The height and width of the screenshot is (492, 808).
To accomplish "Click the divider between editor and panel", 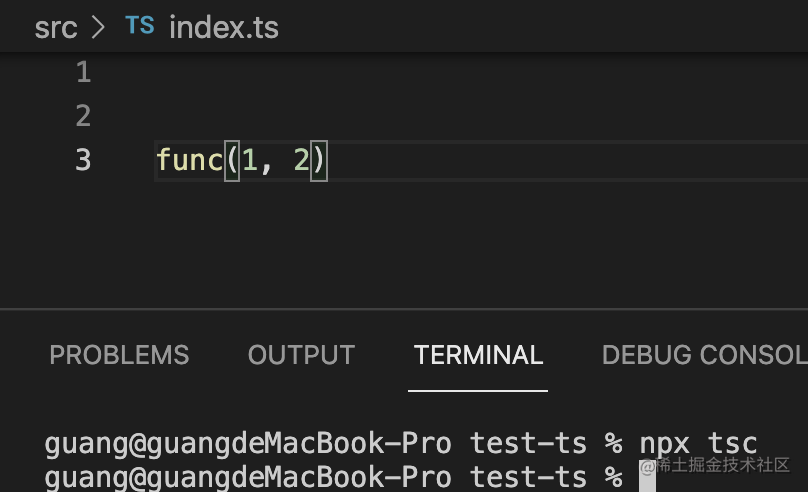I will tap(404, 309).
